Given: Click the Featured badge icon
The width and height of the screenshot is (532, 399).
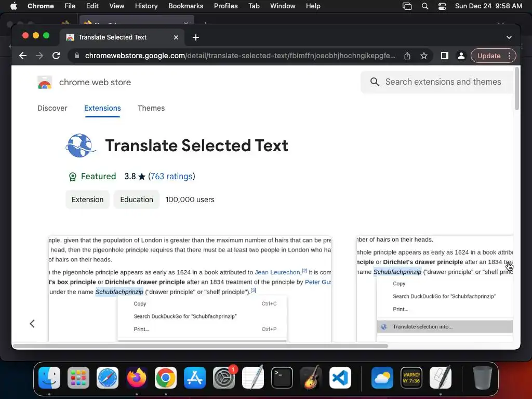Looking at the screenshot, I should point(73,177).
